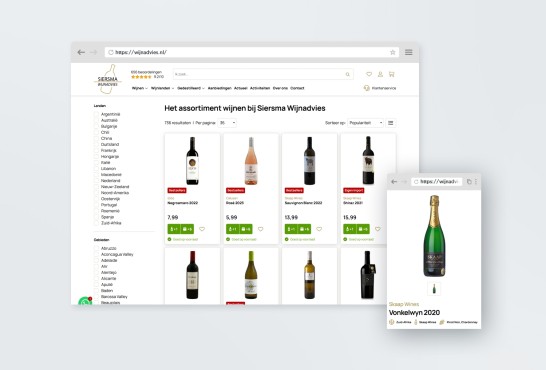Screen dimensions: 546x370
Task: Tick the Portugal country filter
Action: click(96, 205)
